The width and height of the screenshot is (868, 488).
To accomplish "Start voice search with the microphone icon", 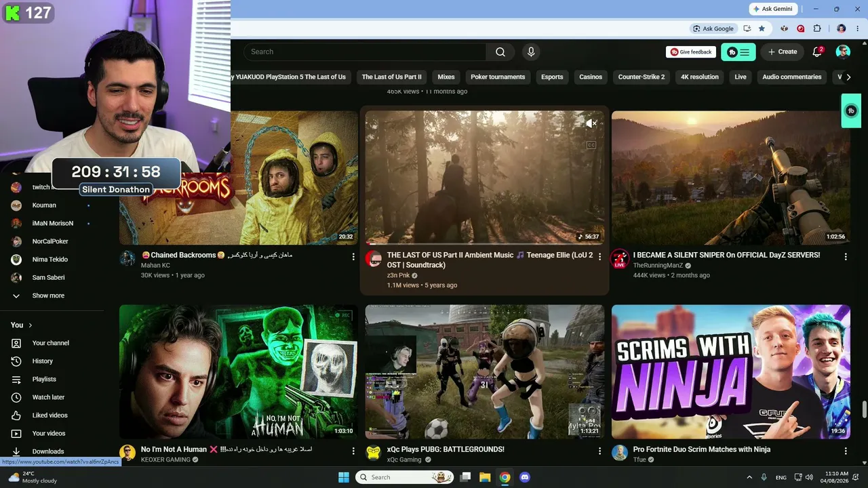I will [531, 52].
